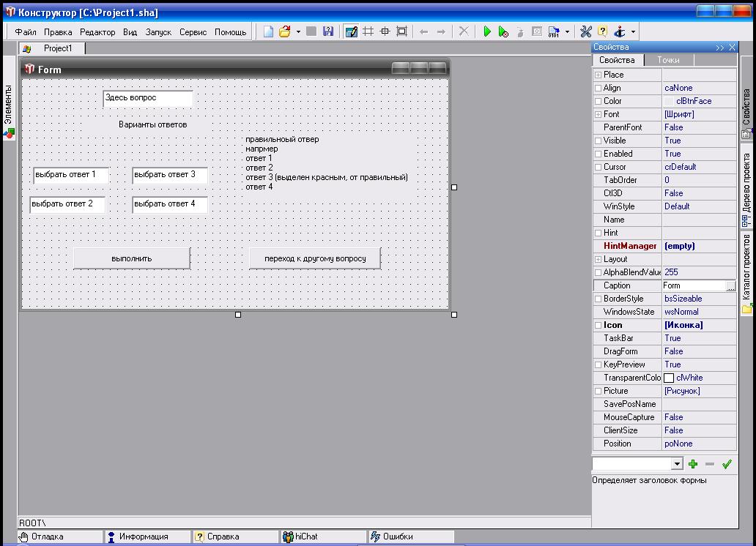Click the green plus icon under the properties list
Screen dimensions: 756x546
[x=693, y=464]
